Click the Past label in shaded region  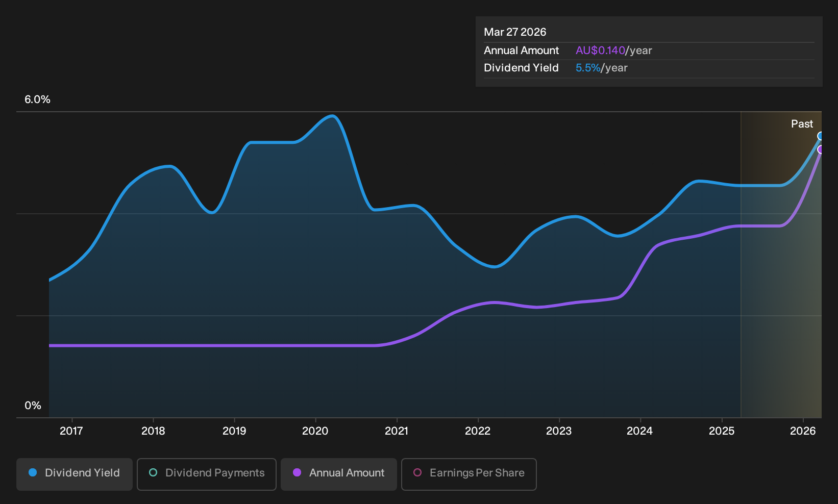pos(802,124)
